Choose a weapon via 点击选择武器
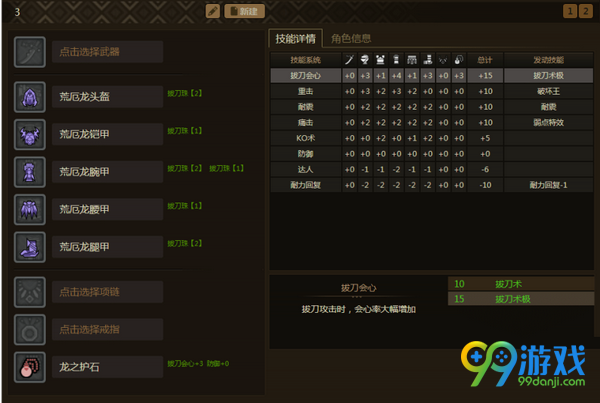Viewport: 600px width, 403px height. pyautogui.click(x=108, y=52)
